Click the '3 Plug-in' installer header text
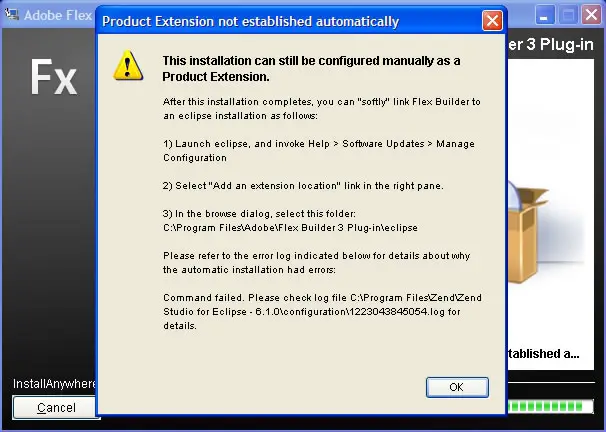 [x=551, y=44]
